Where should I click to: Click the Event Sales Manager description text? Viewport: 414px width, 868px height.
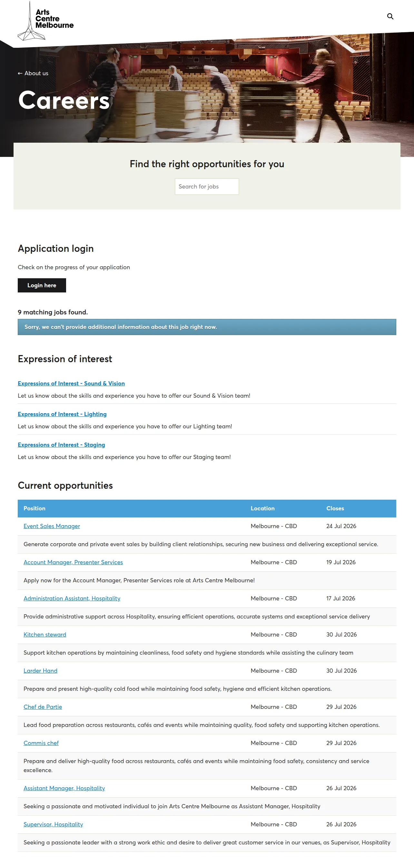(201, 544)
